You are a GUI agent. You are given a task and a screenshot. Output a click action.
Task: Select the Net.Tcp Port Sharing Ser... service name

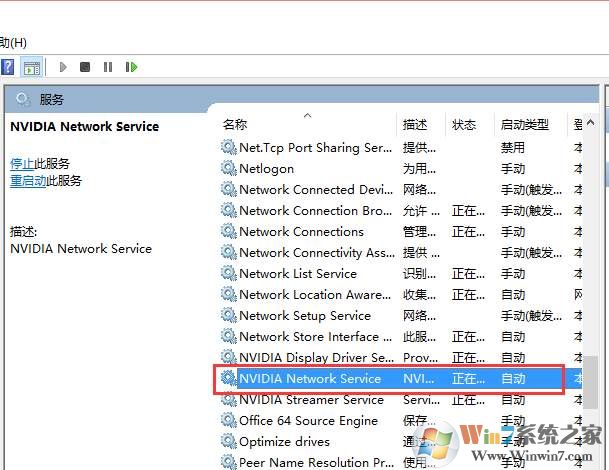tap(315, 148)
